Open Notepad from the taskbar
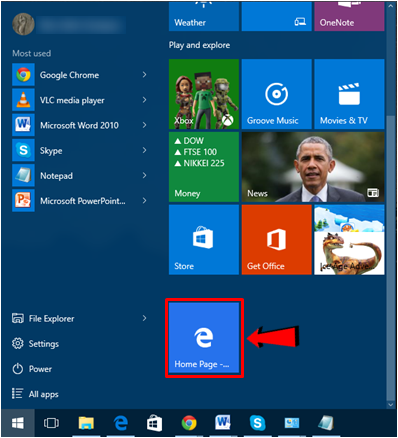Image resolution: width=398 pixels, height=438 pixels. tap(326, 423)
